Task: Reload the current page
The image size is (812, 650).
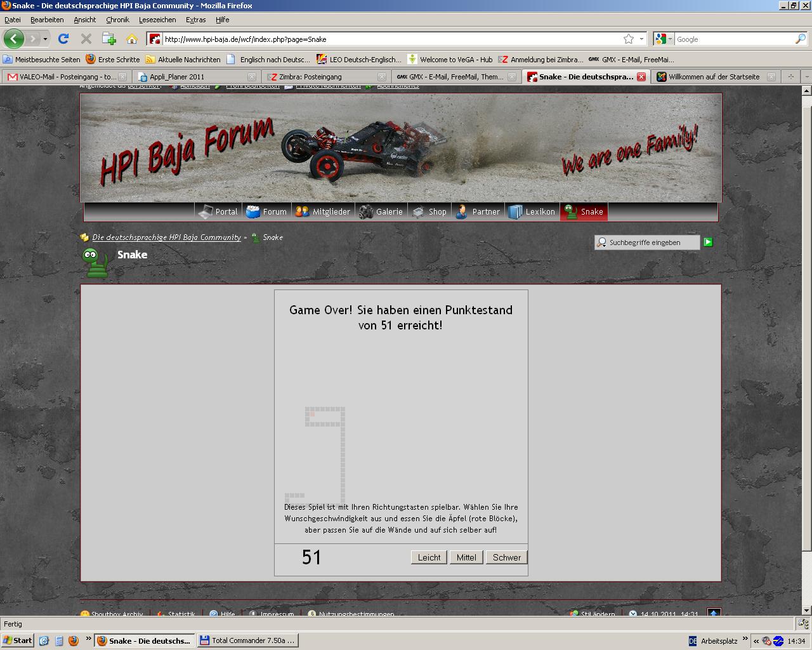Action: (63, 39)
